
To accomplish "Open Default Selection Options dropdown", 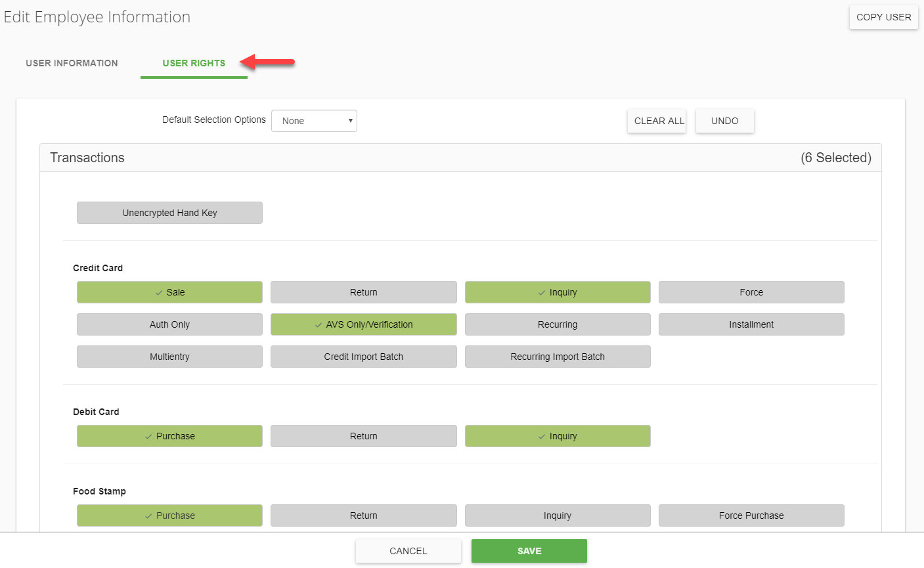I will [x=314, y=121].
